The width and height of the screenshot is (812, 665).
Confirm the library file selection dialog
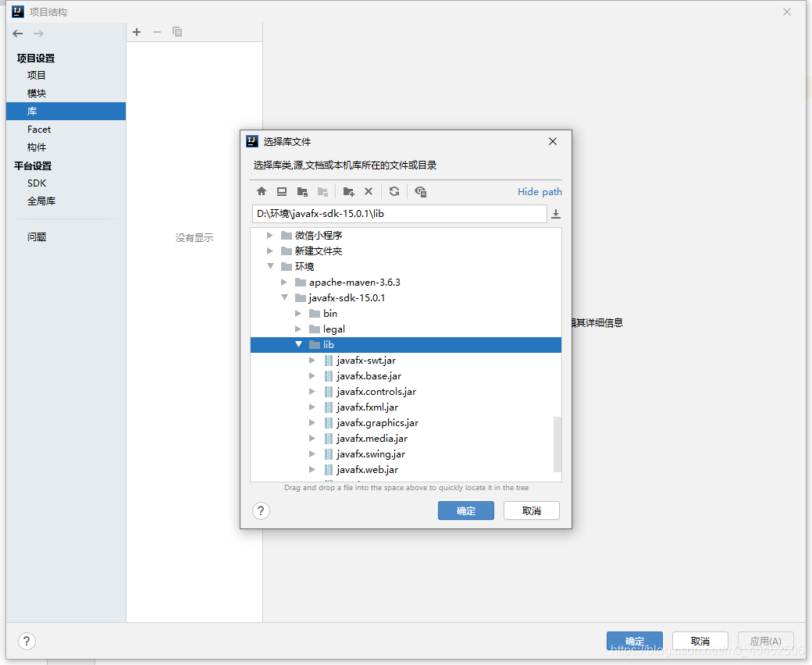pyautogui.click(x=466, y=510)
